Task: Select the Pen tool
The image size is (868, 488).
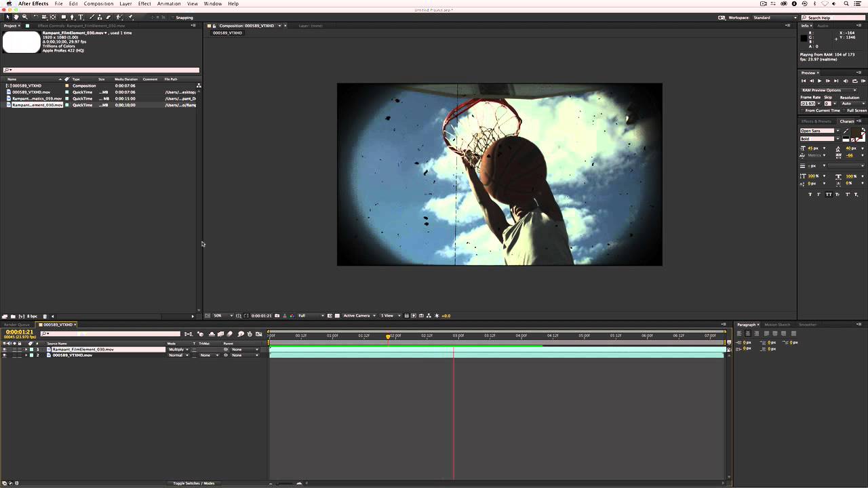Action: [72, 17]
